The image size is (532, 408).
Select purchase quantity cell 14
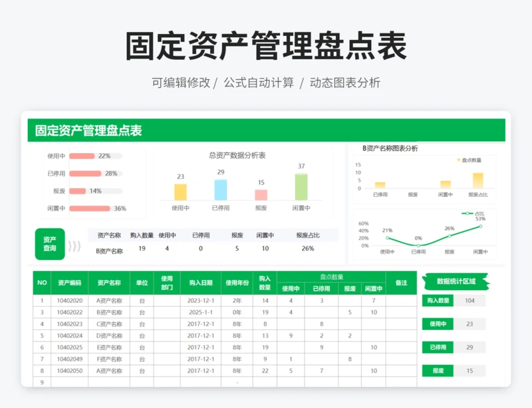pos(265,301)
